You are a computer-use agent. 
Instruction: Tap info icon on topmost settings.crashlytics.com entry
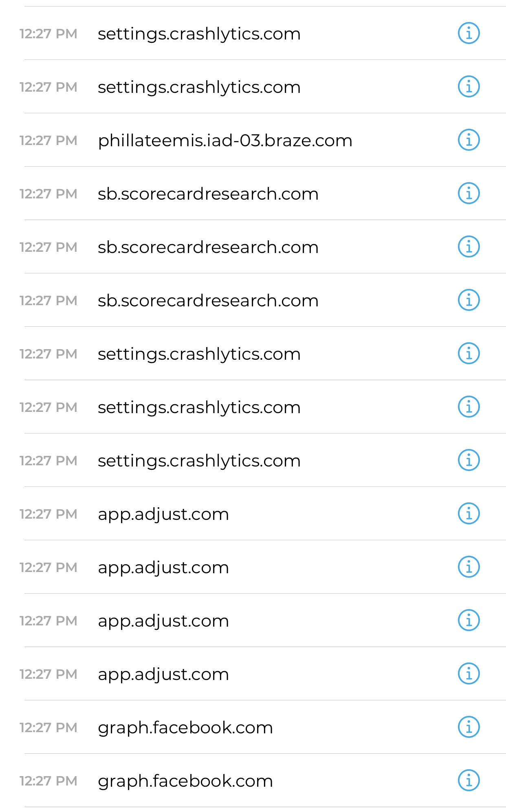[469, 33]
